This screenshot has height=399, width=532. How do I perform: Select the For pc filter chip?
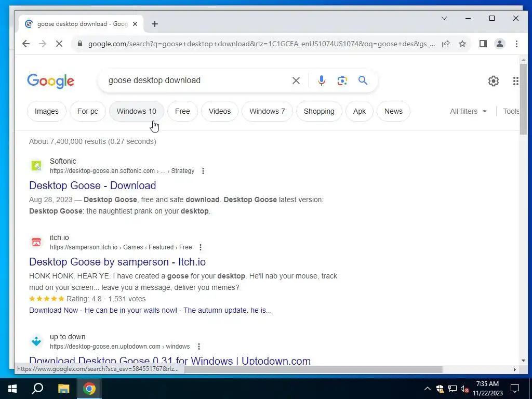(x=87, y=111)
